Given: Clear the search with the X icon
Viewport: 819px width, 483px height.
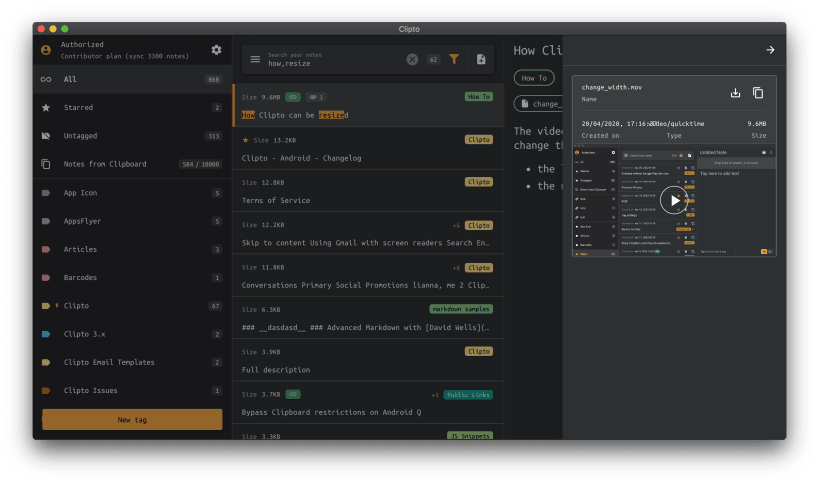Looking at the screenshot, I should pos(412,60).
